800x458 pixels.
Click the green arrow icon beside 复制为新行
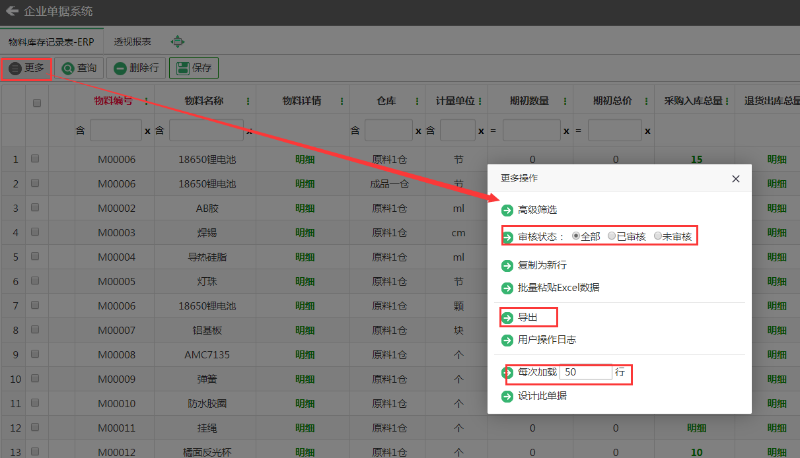click(x=507, y=266)
